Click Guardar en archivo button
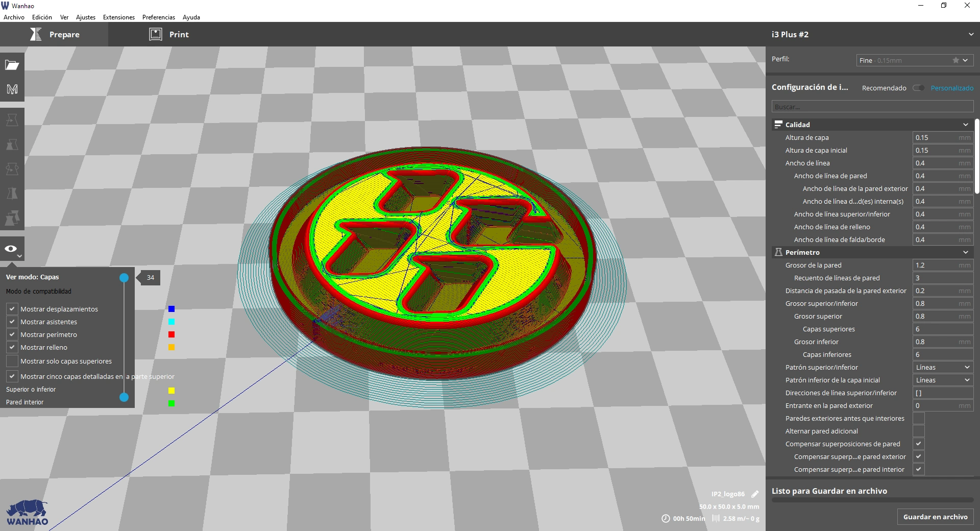 click(x=935, y=517)
